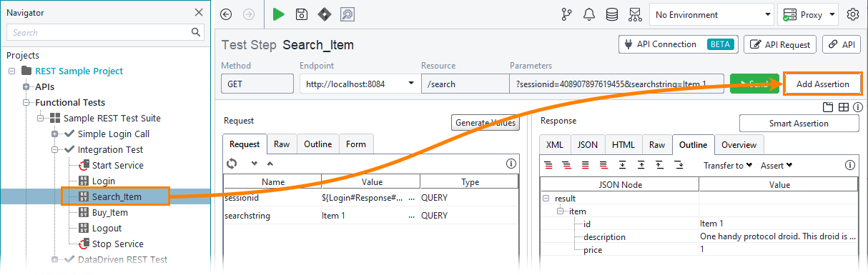Collapse the item JSON node

[x=561, y=211]
